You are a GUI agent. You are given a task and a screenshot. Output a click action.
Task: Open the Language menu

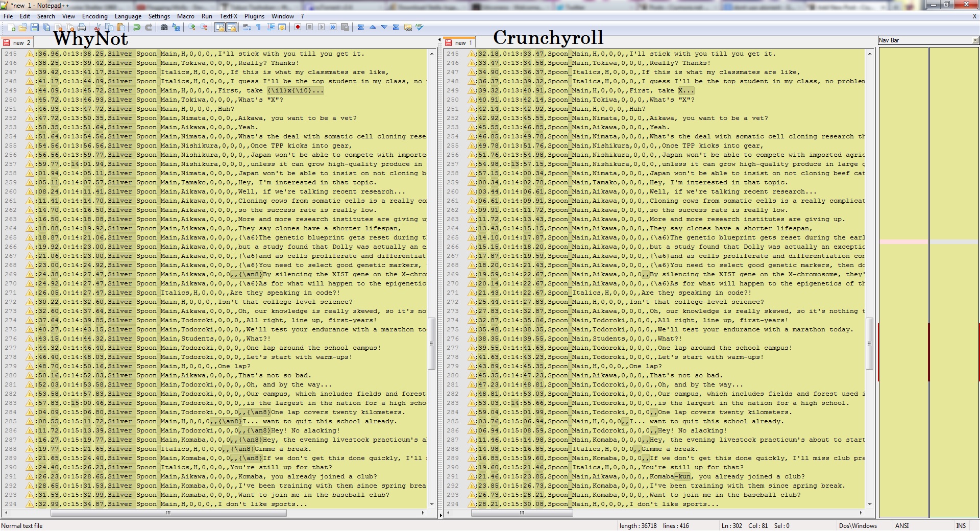[x=128, y=16]
